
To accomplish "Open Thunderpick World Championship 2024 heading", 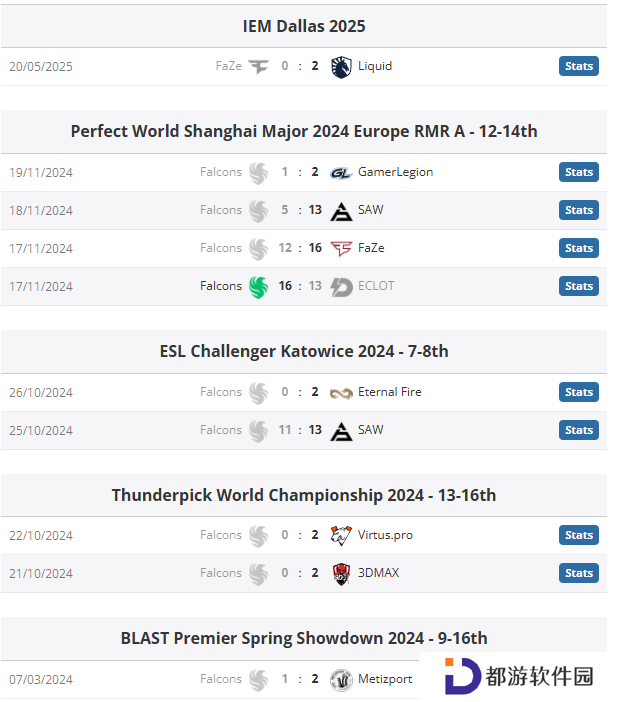I will [x=304, y=495].
